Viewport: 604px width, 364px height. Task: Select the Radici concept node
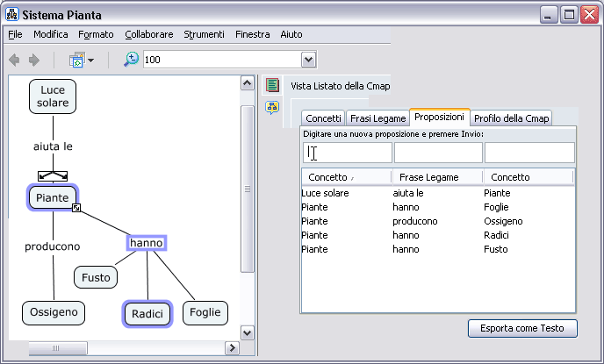[147, 314]
